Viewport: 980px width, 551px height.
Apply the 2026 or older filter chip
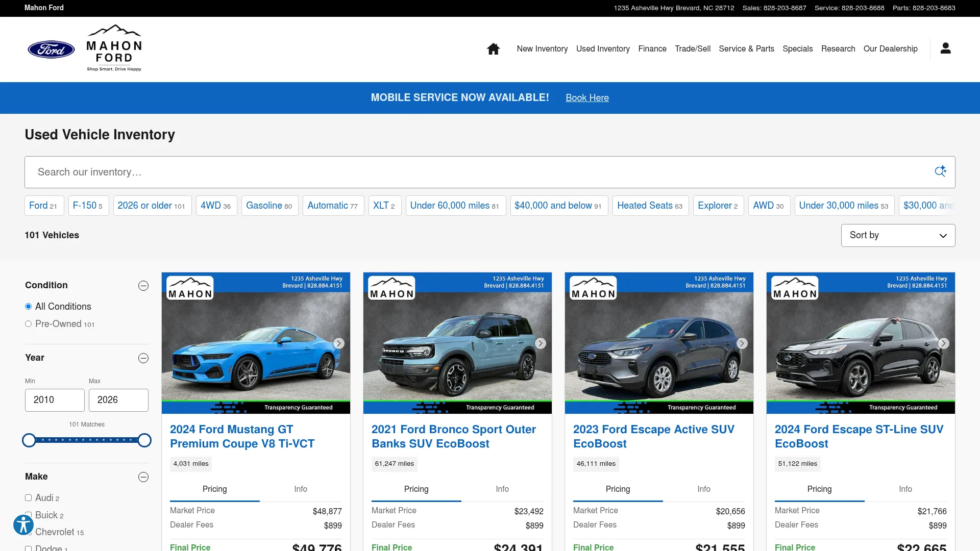[152, 206]
